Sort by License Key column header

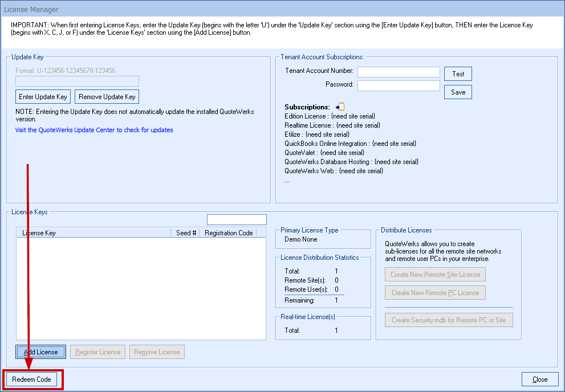(94, 233)
